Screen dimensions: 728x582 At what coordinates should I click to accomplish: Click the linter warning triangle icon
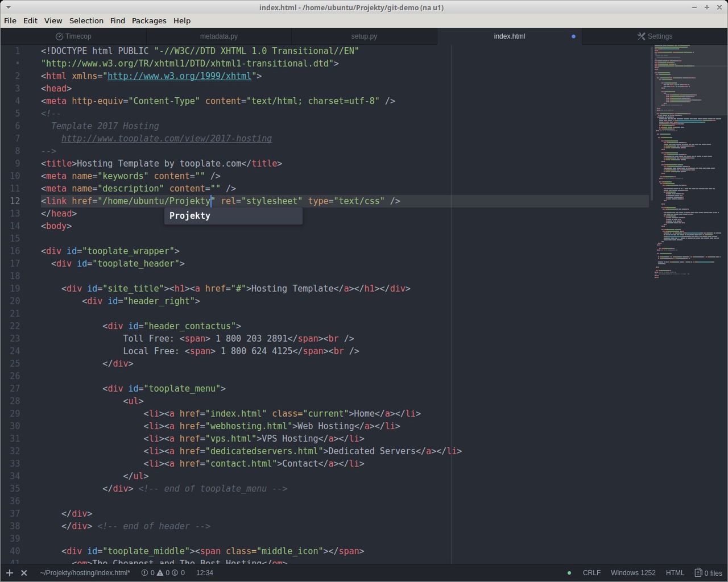pos(161,573)
